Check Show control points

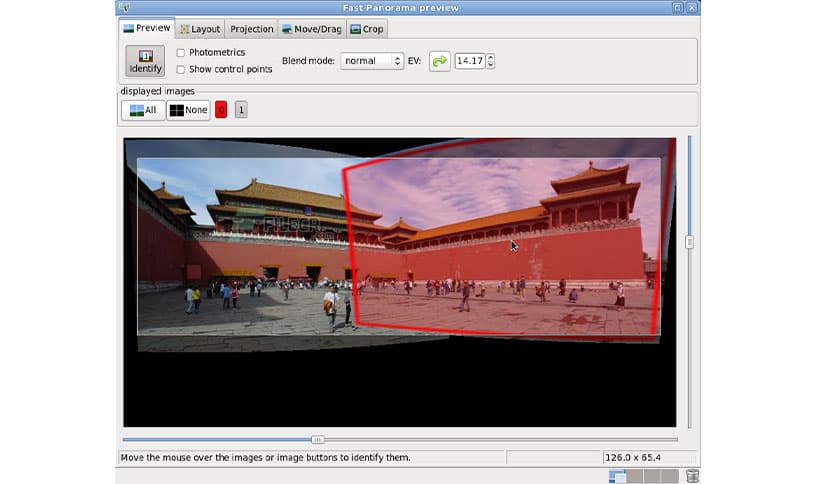click(181, 69)
